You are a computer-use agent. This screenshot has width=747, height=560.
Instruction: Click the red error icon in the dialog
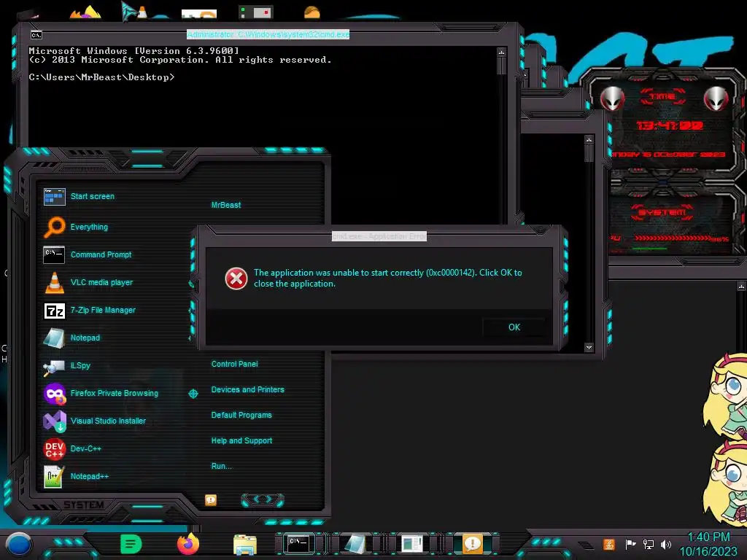pos(236,279)
